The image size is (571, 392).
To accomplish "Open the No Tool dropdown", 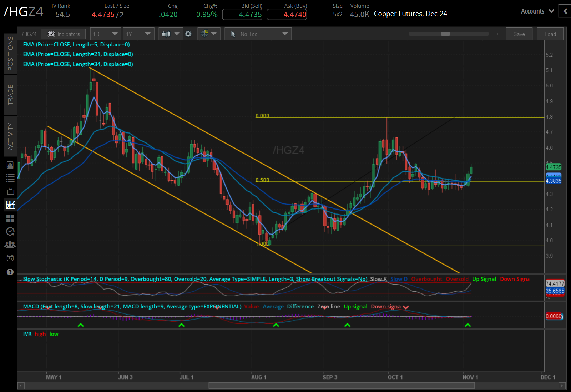I will (258, 34).
